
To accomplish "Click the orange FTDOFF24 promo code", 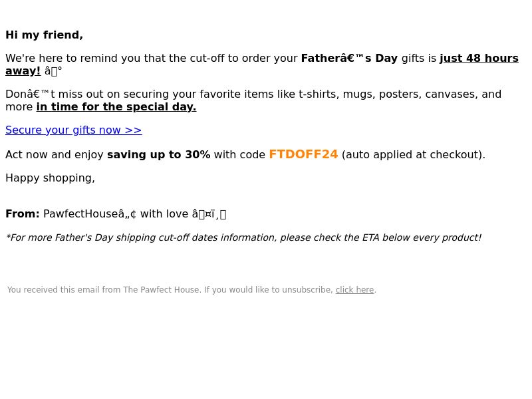I will 303,154.
